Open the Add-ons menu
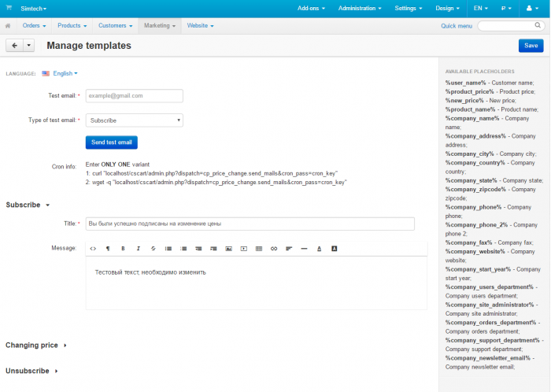This screenshot has height=392, width=551. (311, 8)
